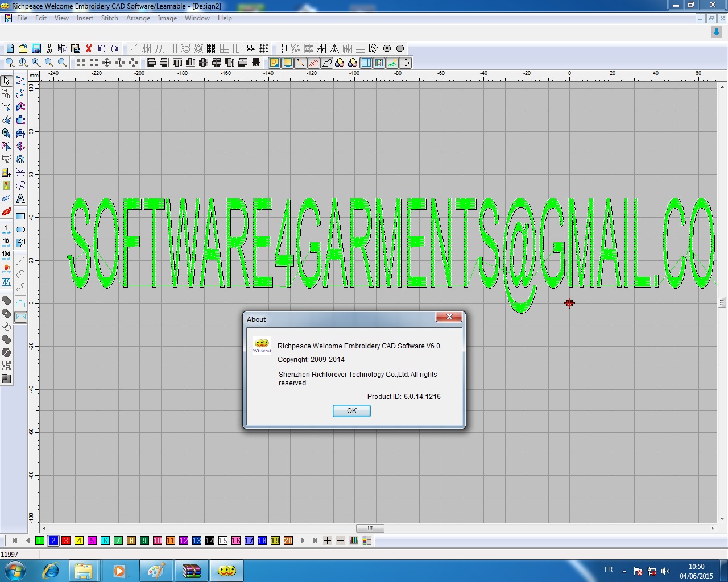Image resolution: width=728 pixels, height=582 pixels.
Task: Paste from clipboard icon
Action: (x=76, y=48)
